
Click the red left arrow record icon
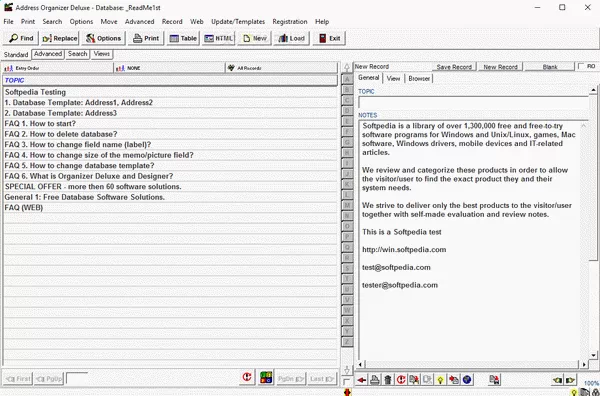[x=361, y=380]
